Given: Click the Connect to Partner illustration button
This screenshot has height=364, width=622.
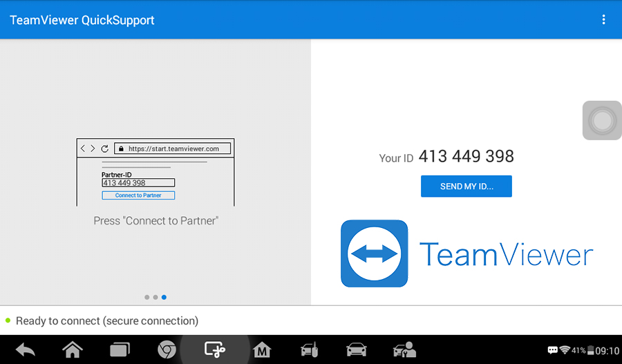Looking at the screenshot, I should pyautogui.click(x=138, y=195).
